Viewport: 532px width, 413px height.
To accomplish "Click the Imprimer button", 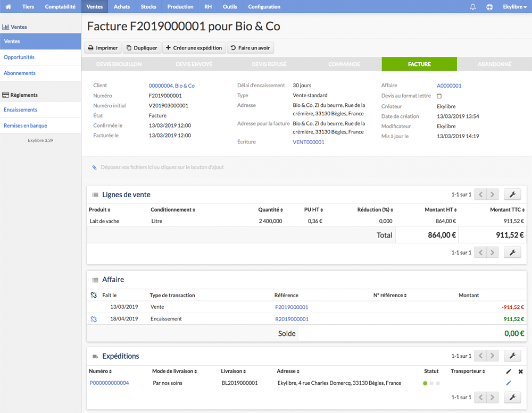I will [x=103, y=48].
